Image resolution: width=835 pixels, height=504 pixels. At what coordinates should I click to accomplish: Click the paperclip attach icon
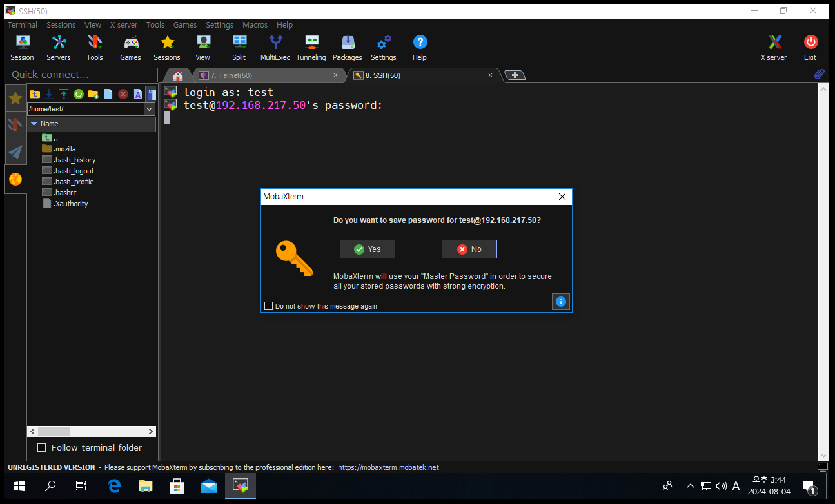pos(820,75)
